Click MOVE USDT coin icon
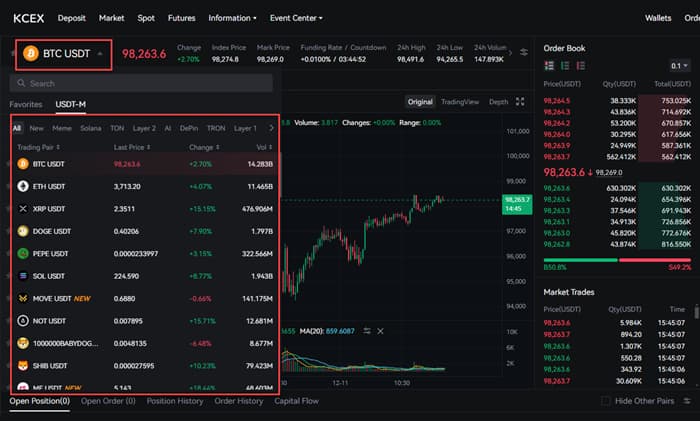Screen dimensions: 700x422 pyautogui.click(x=23, y=298)
